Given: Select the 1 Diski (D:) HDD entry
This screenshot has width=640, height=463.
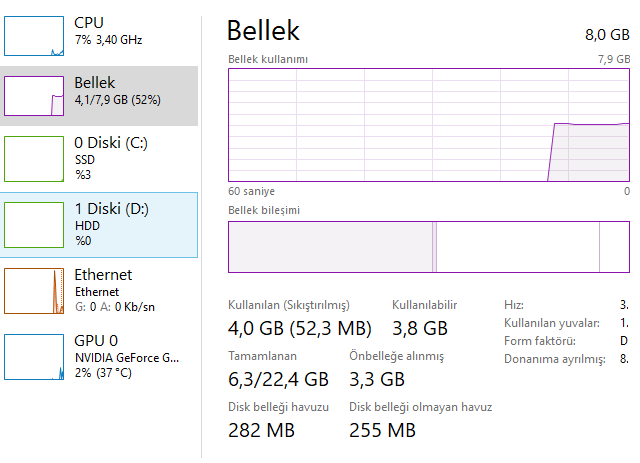Looking at the screenshot, I should click(x=99, y=225).
